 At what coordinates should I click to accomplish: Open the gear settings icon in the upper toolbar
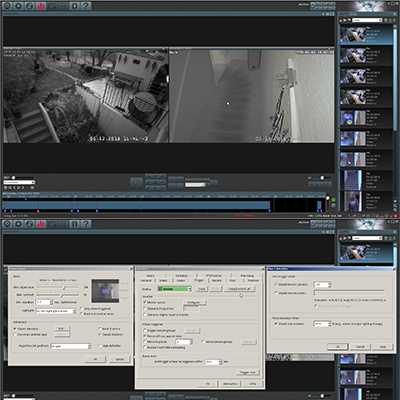(18, 6)
